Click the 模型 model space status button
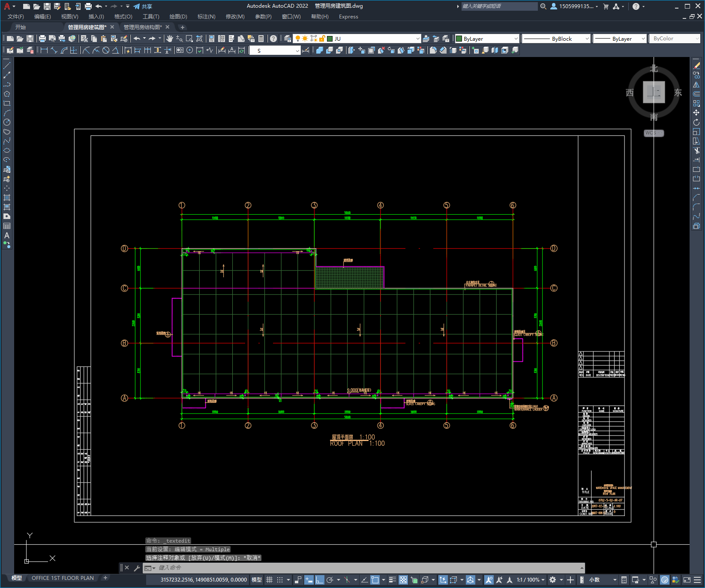Viewport: 705px width, 588px height. (x=257, y=580)
